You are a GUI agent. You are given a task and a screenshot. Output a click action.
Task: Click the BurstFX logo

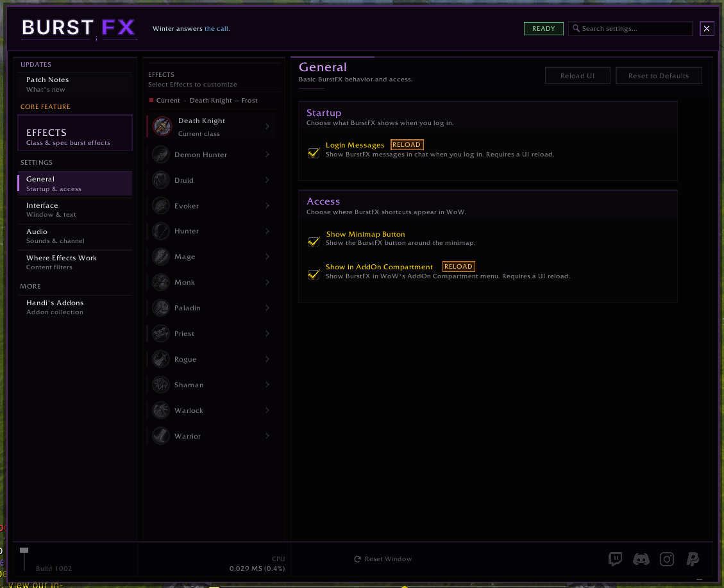[x=78, y=29]
